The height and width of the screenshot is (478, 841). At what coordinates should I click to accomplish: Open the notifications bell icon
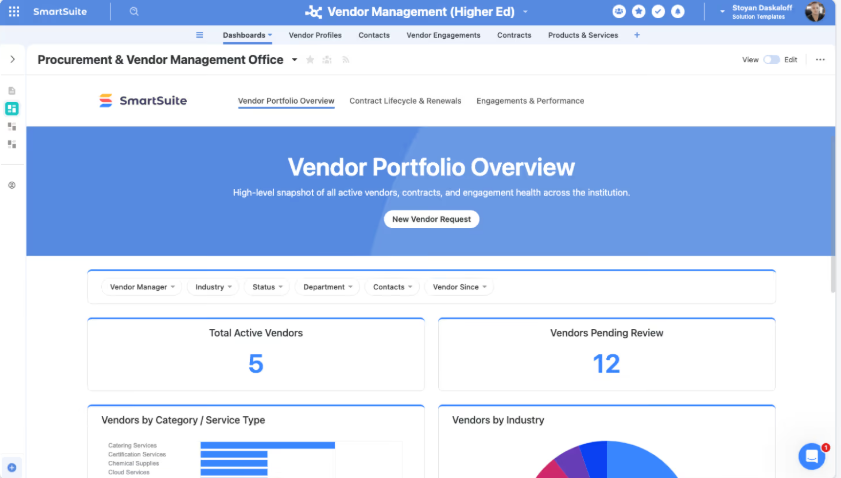click(x=678, y=11)
